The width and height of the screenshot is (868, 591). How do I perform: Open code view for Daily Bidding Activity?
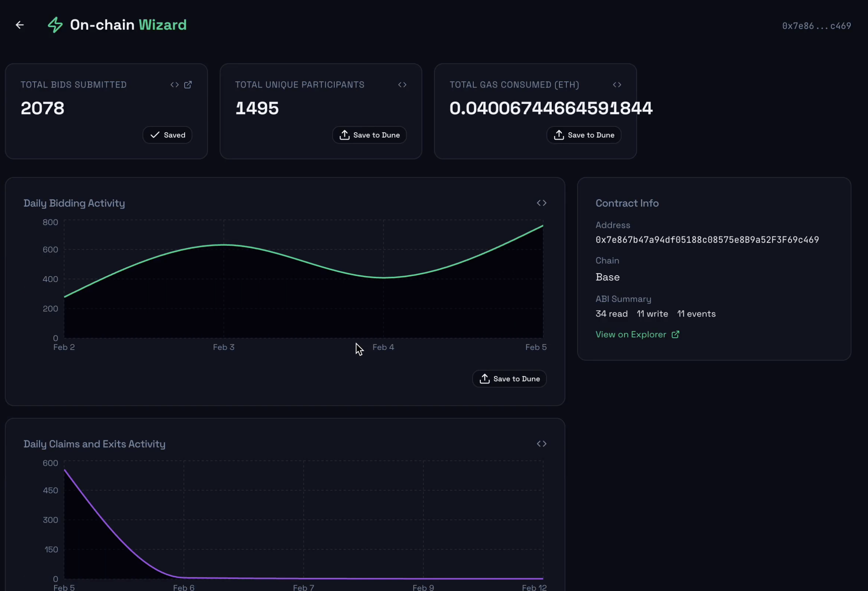[541, 203]
